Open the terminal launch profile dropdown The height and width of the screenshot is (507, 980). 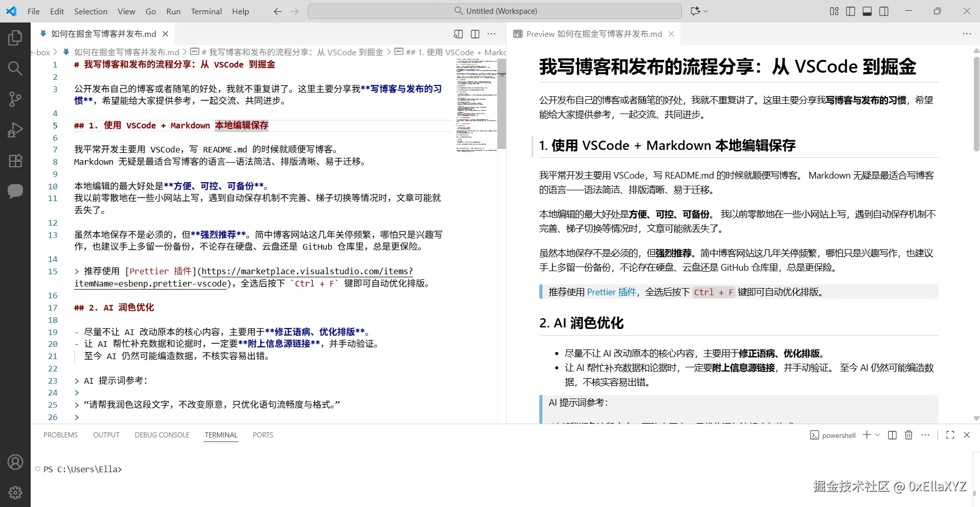tap(878, 435)
